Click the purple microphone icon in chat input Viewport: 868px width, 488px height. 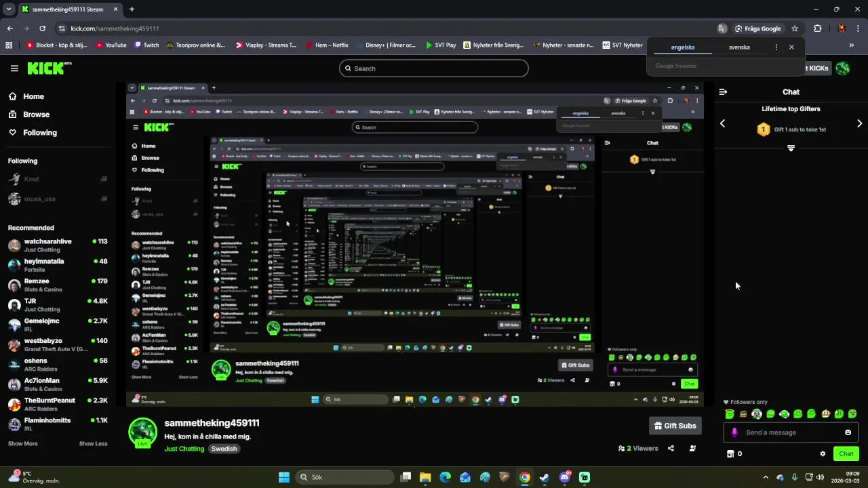point(734,432)
